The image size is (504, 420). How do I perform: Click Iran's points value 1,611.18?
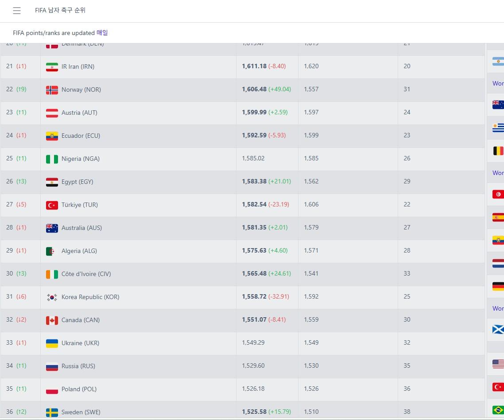click(254, 66)
